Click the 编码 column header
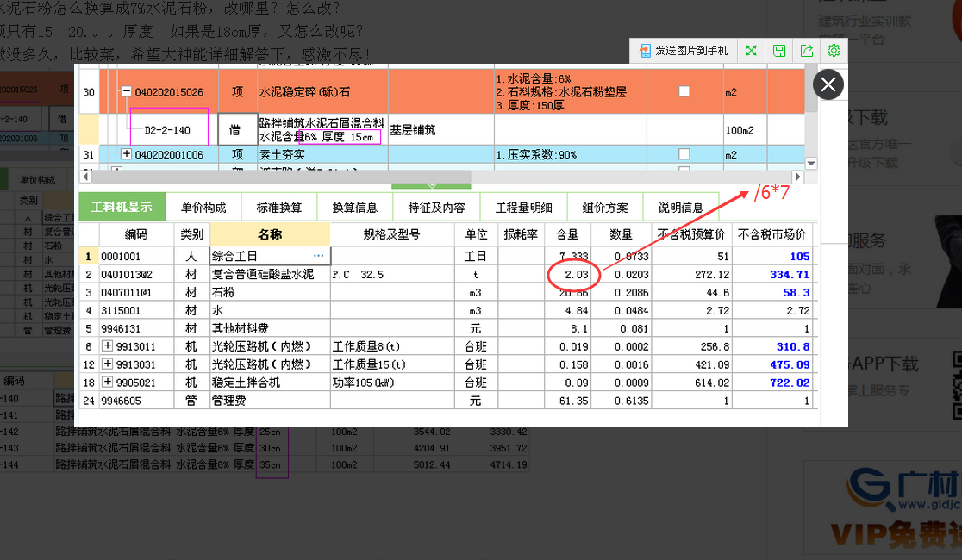 [x=136, y=234]
